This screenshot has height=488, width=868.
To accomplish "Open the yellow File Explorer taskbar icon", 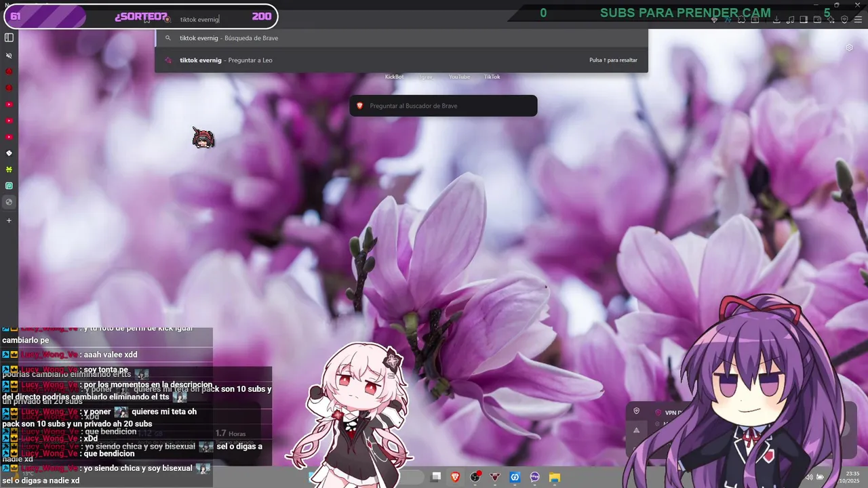I will coord(555,477).
